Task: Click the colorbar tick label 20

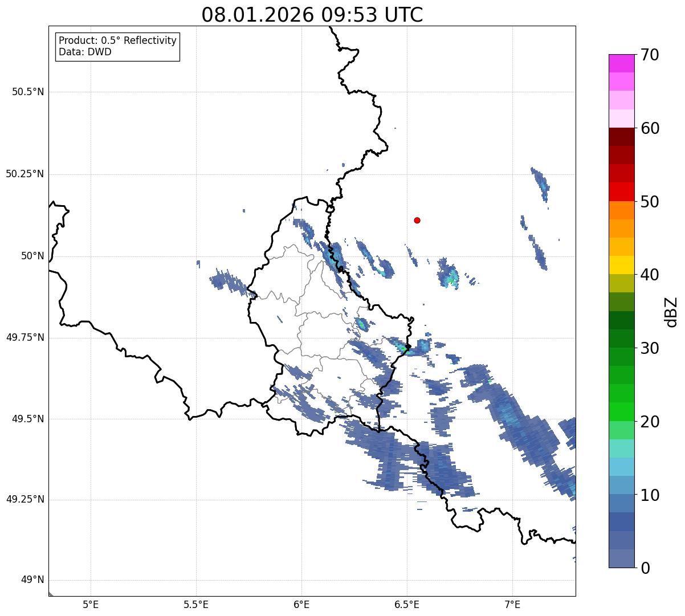Action: [x=649, y=422]
